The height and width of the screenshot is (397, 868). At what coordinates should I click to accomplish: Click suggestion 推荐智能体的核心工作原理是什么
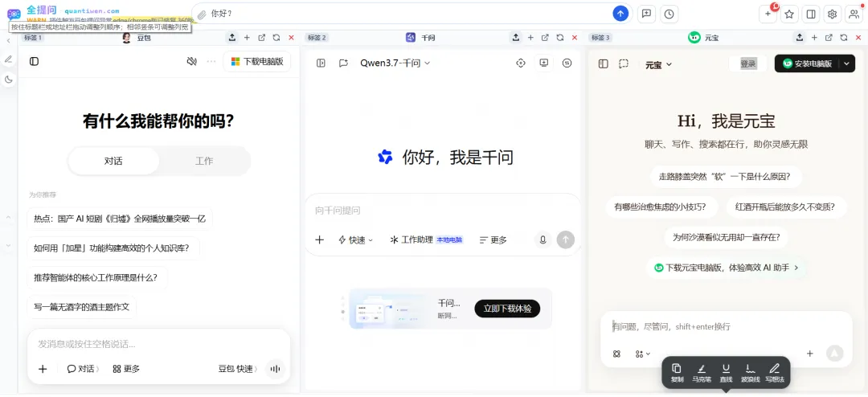97,277
